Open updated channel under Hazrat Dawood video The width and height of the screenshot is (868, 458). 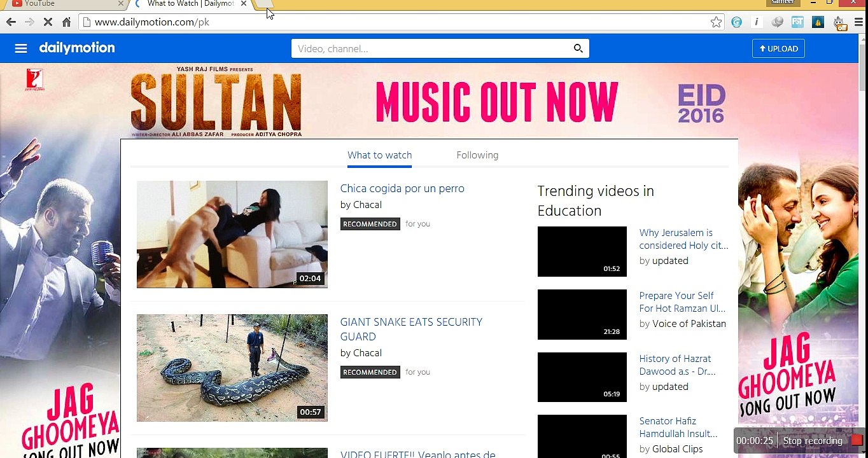point(670,387)
